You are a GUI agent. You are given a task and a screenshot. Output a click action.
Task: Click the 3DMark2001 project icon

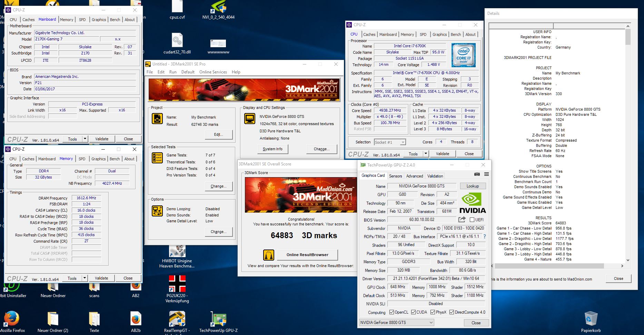(x=157, y=119)
